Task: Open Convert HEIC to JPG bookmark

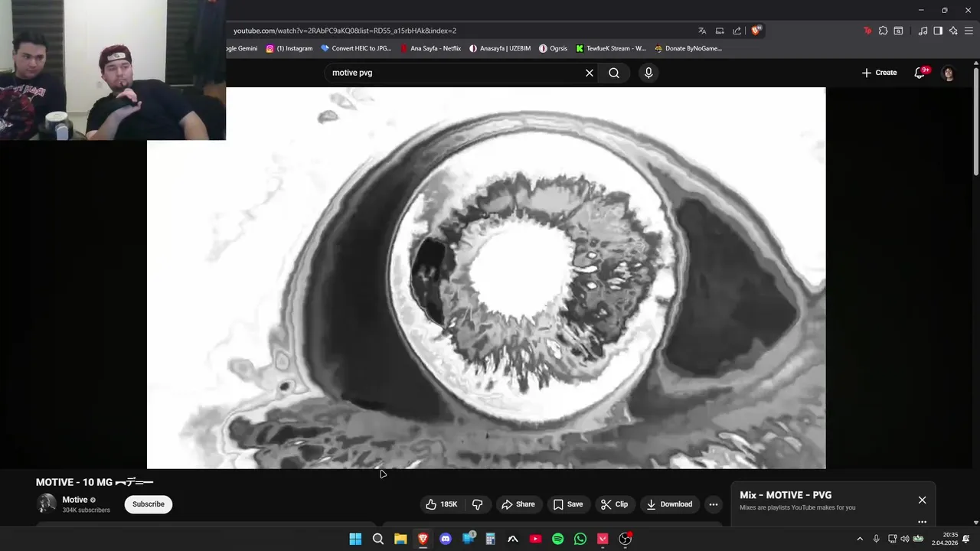Action: click(x=356, y=48)
